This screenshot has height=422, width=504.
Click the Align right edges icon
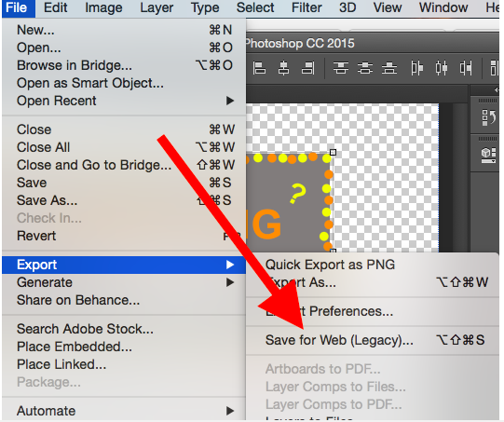(x=308, y=68)
